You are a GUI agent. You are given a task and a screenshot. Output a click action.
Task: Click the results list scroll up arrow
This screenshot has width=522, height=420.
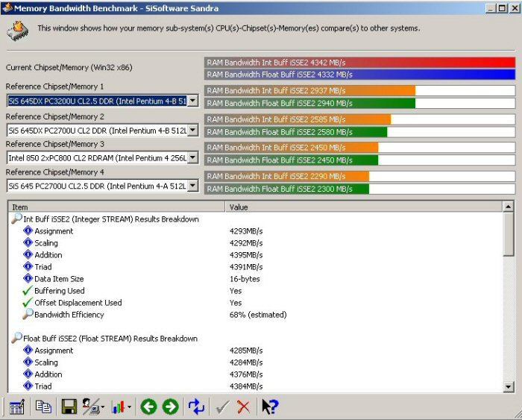coord(509,207)
